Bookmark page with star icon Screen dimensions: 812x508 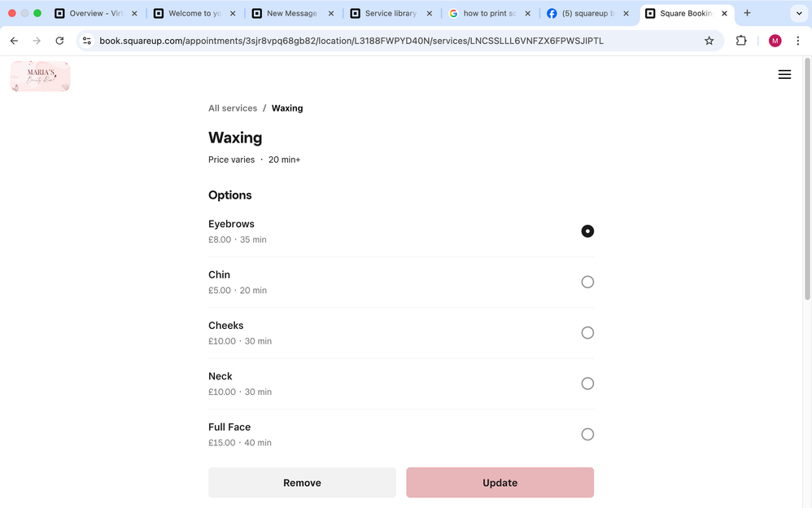[709, 41]
